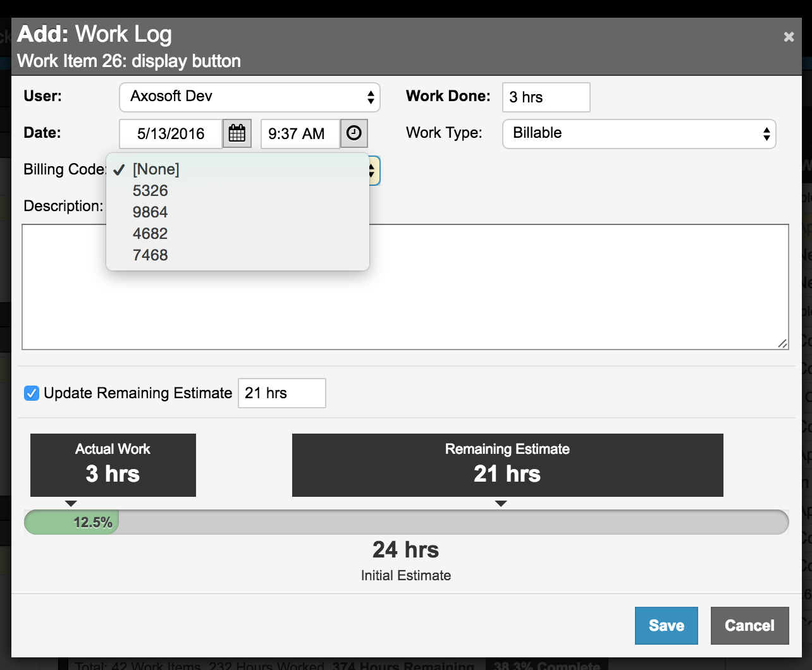Click the green 12.5% progress bar
812x670 pixels.
tap(71, 523)
